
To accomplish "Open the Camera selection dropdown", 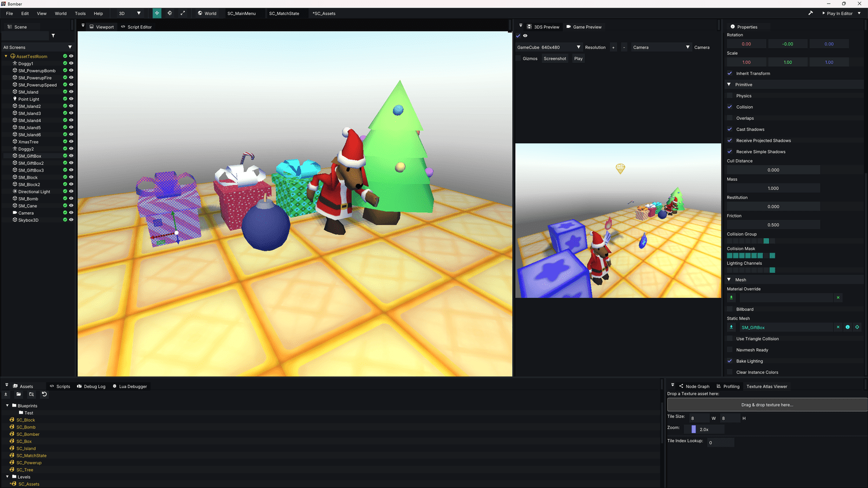I will [x=661, y=47].
